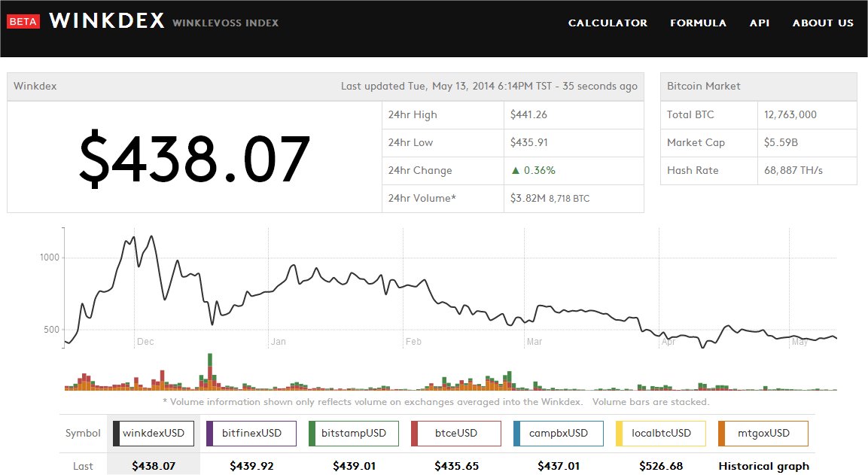Navigate to About Us
The width and height of the screenshot is (868, 475).
pyautogui.click(x=822, y=23)
